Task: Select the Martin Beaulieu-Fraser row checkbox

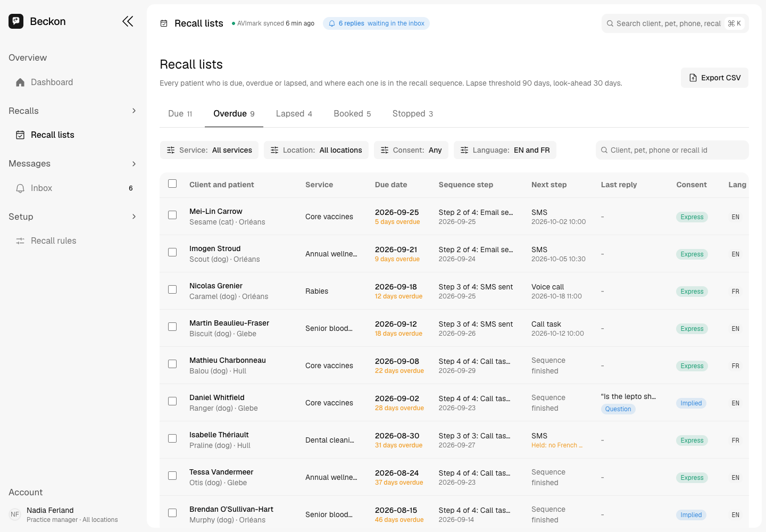Action: (172, 327)
